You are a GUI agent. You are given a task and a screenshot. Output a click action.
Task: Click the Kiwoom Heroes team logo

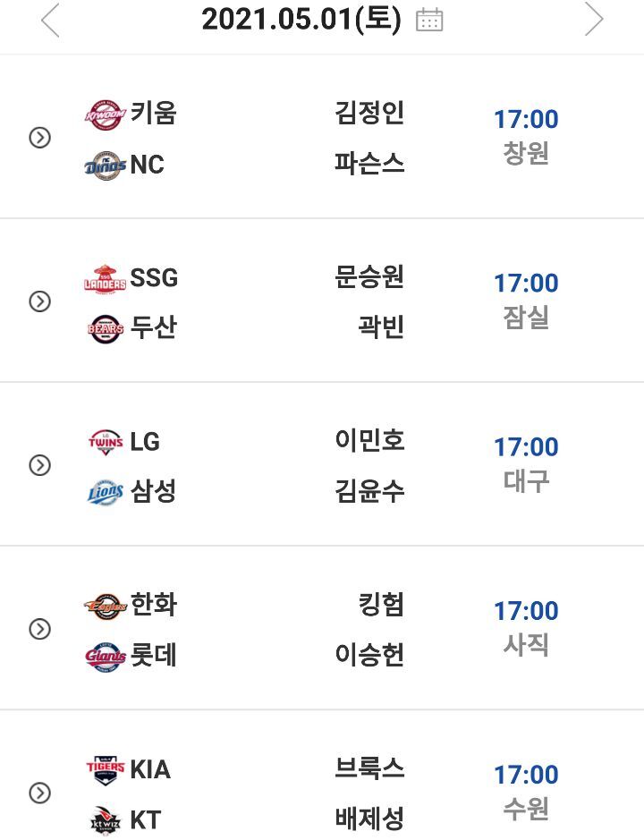point(106,115)
